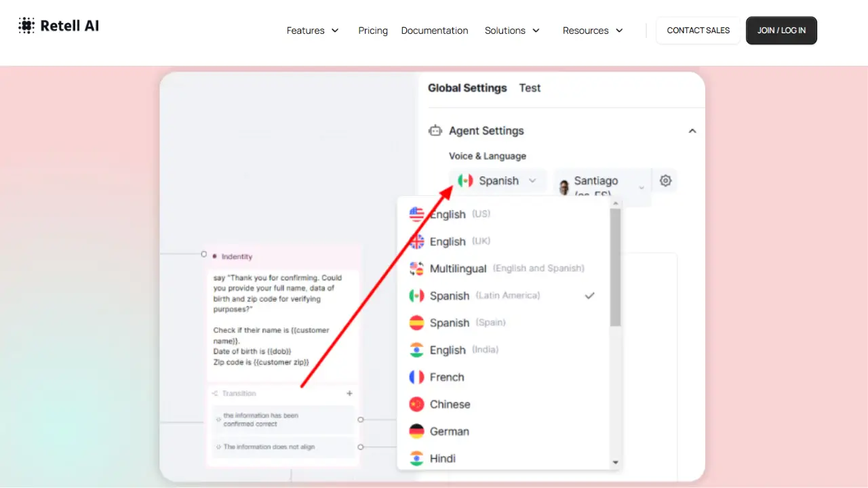Click the scrollbar down arrow in language list
Viewport: 868px width, 488px height.
click(615, 462)
